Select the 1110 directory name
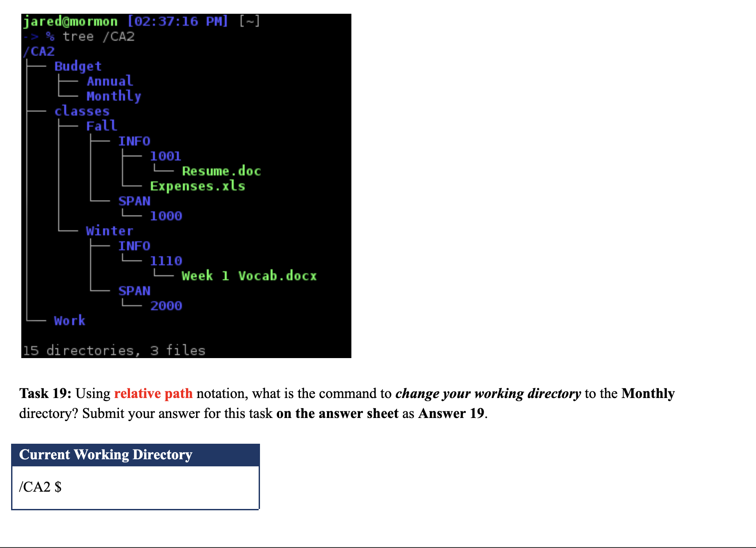Screen dimensions: 756x548 tap(166, 261)
